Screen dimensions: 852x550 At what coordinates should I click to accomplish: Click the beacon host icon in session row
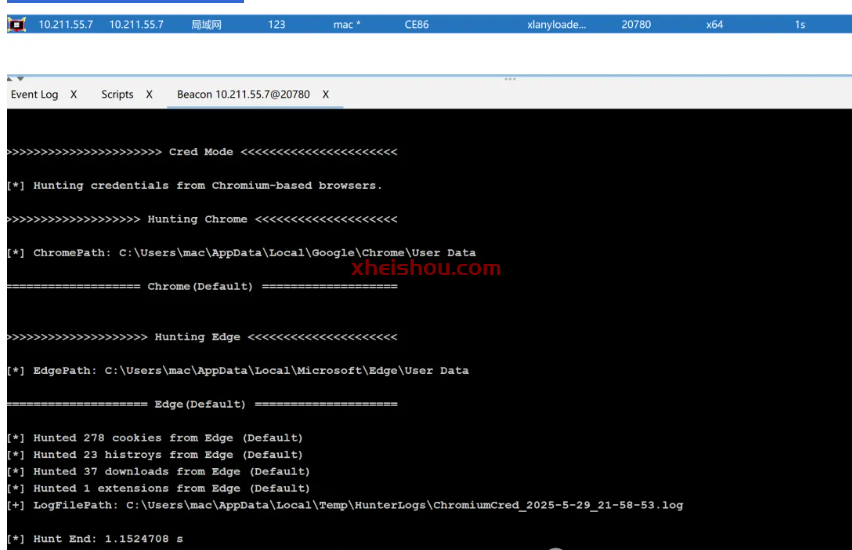(17, 24)
